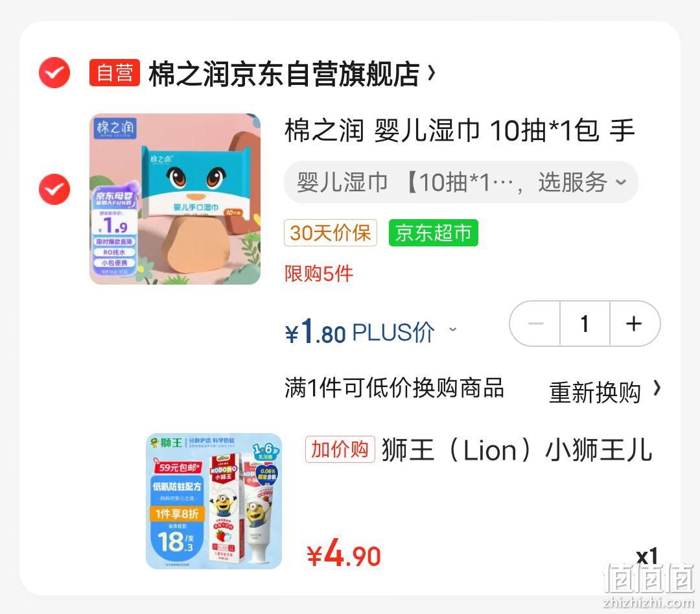Click 重新换购 to reselect add-on items
The image size is (700, 614).
pyautogui.click(x=594, y=392)
